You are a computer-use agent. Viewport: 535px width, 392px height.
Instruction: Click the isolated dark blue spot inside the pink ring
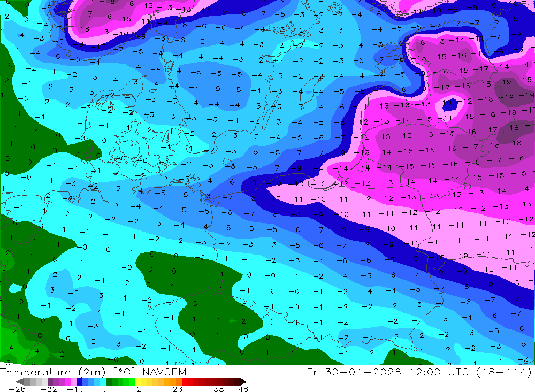[x=451, y=104]
